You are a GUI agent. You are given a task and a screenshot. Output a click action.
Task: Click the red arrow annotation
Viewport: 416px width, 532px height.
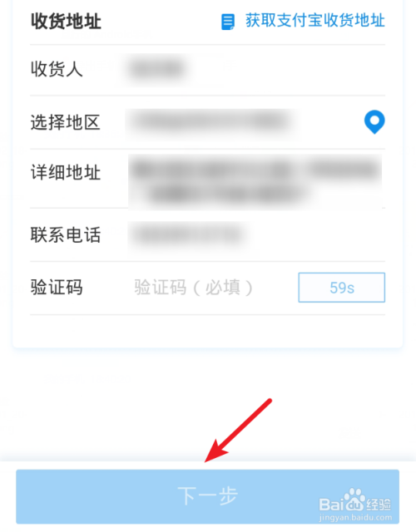click(x=238, y=431)
